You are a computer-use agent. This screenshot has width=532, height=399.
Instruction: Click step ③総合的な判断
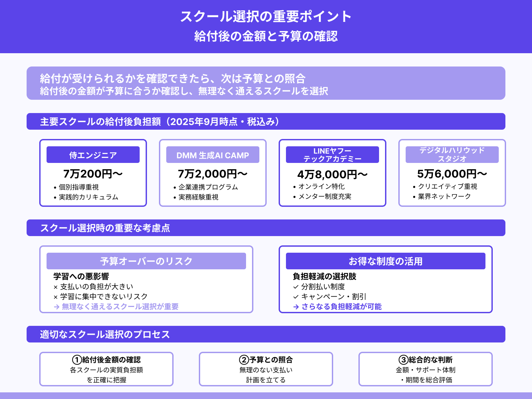426,360
